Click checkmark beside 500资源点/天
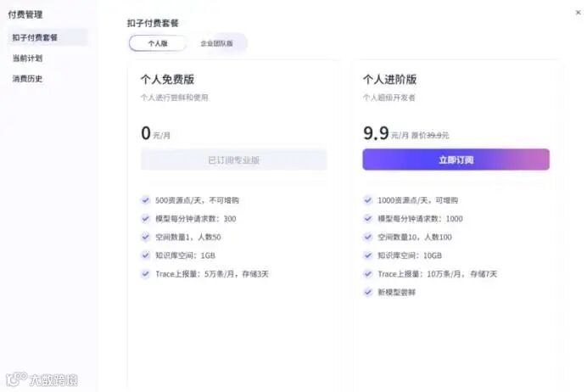The width and height of the screenshot is (587, 392). pos(146,200)
